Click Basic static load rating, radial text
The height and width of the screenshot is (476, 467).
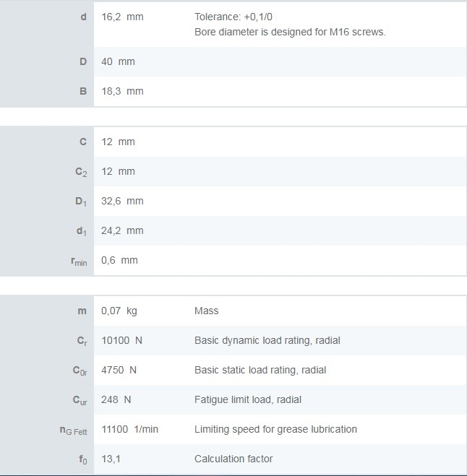pyautogui.click(x=260, y=370)
